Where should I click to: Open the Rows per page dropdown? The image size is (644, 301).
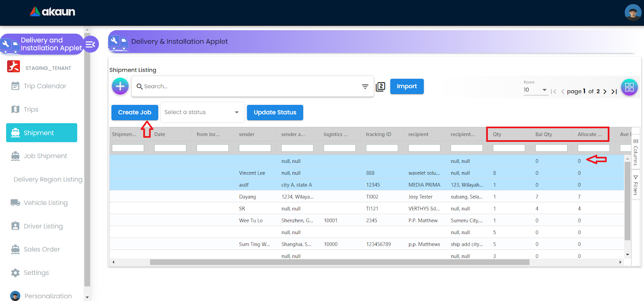(535, 90)
